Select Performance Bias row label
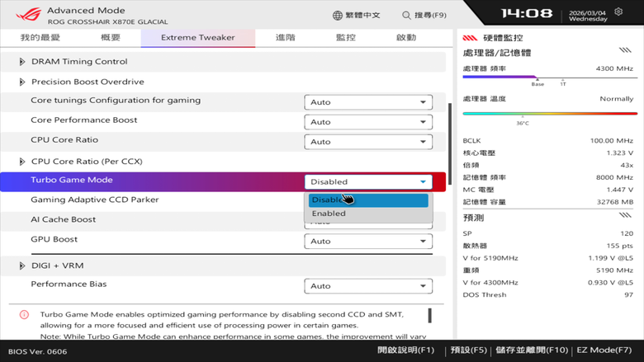Viewport: 644px width, 362px height. pyautogui.click(x=69, y=284)
